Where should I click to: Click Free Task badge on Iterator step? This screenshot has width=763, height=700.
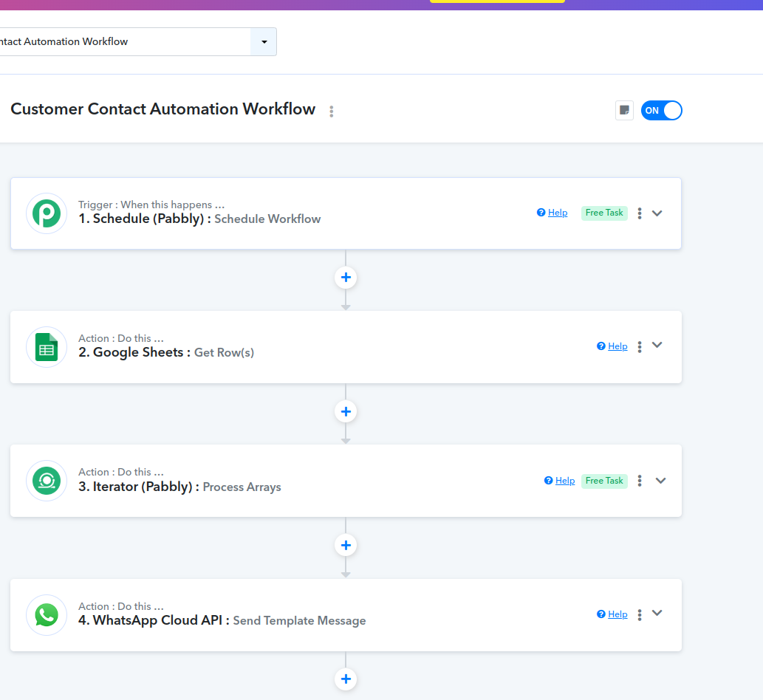tap(604, 481)
